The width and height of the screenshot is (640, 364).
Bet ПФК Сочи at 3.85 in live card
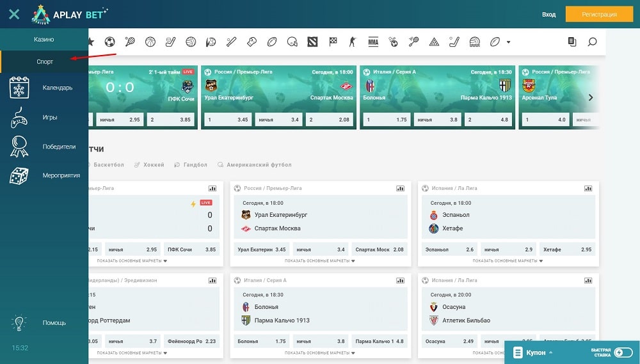(191, 249)
